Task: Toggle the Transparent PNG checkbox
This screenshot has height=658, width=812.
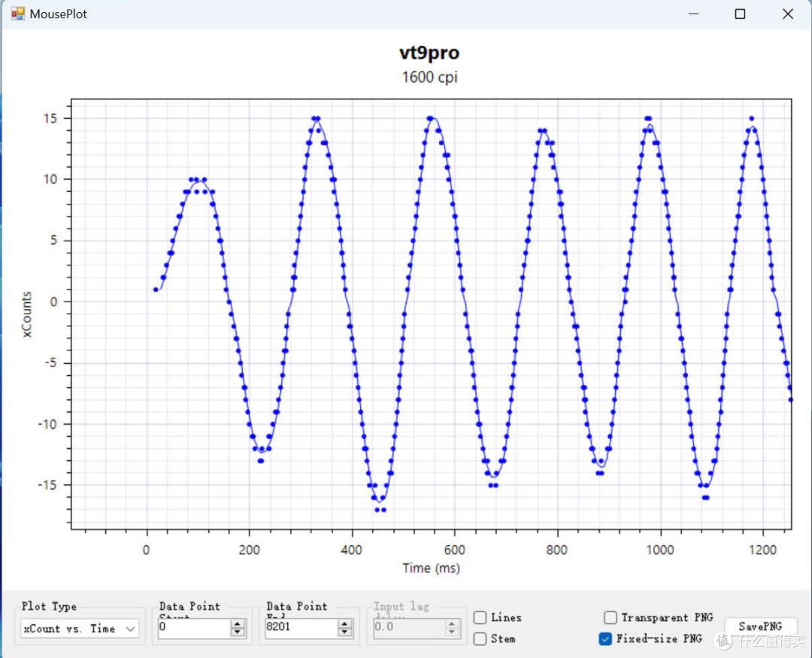Action: 611,617
